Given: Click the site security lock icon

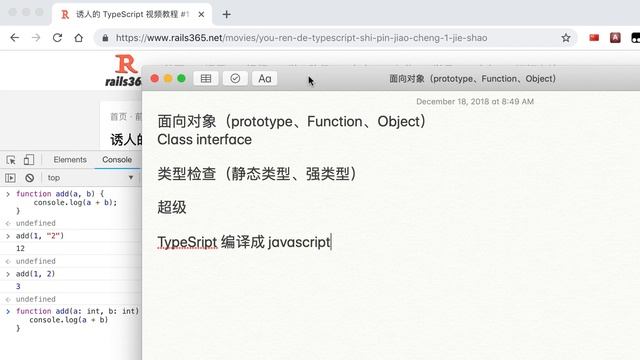Looking at the screenshot, I should pos(105,38).
